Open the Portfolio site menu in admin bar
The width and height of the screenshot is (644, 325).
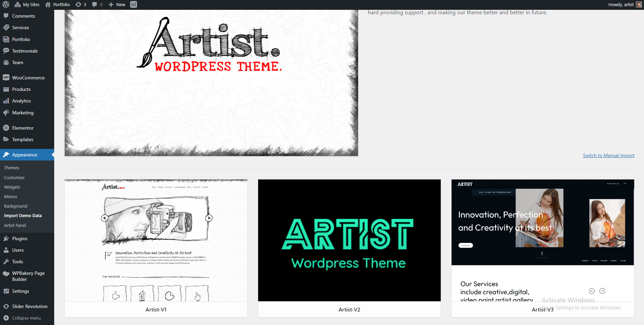click(x=58, y=4)
